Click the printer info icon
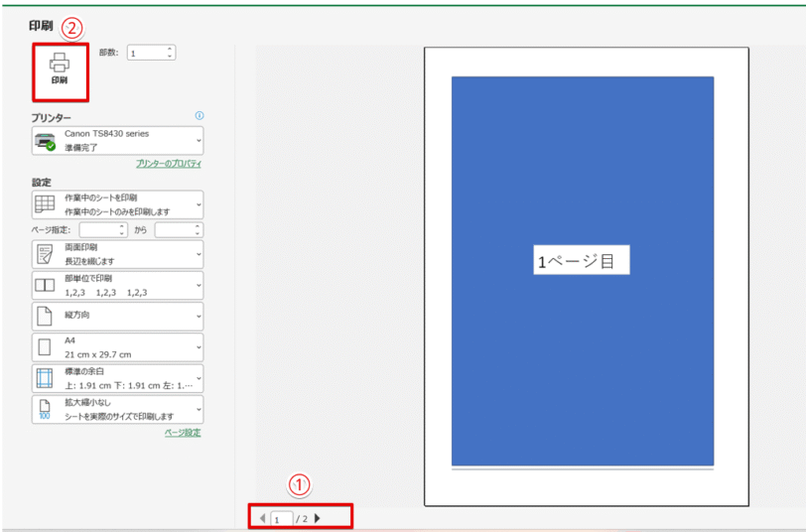 [200, 116]
